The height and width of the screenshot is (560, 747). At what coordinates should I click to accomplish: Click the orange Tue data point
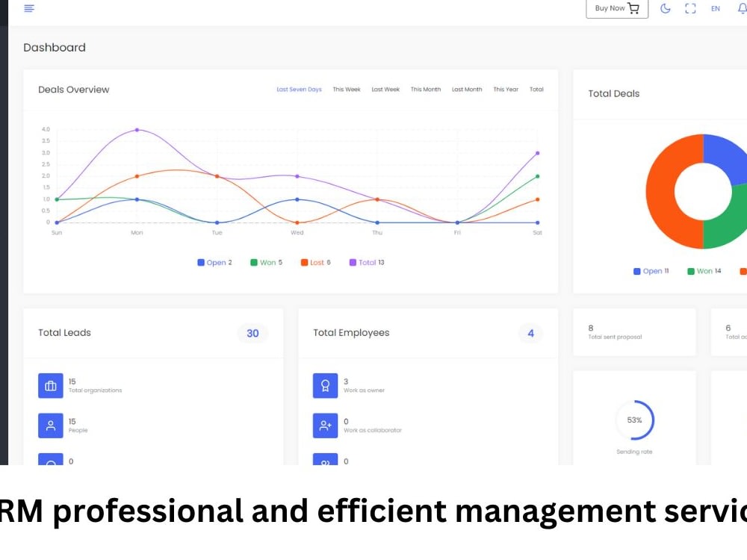tap(217, 176)
